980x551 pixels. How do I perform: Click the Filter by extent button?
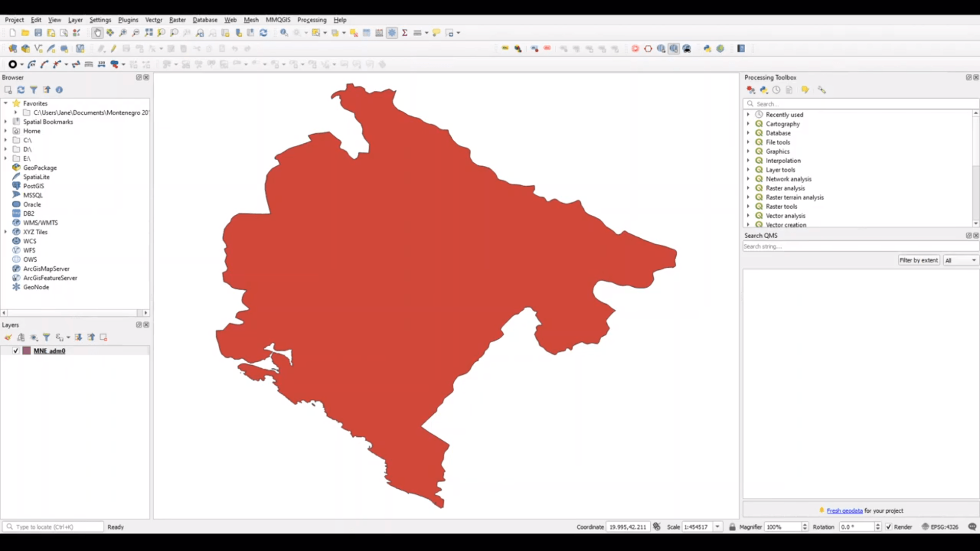coord(918,260)
